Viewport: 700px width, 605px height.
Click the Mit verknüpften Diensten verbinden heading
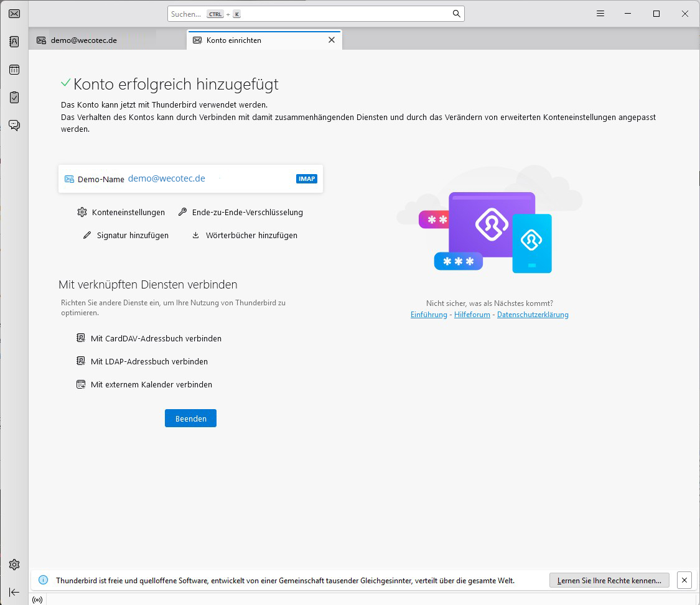pos(147,284)
